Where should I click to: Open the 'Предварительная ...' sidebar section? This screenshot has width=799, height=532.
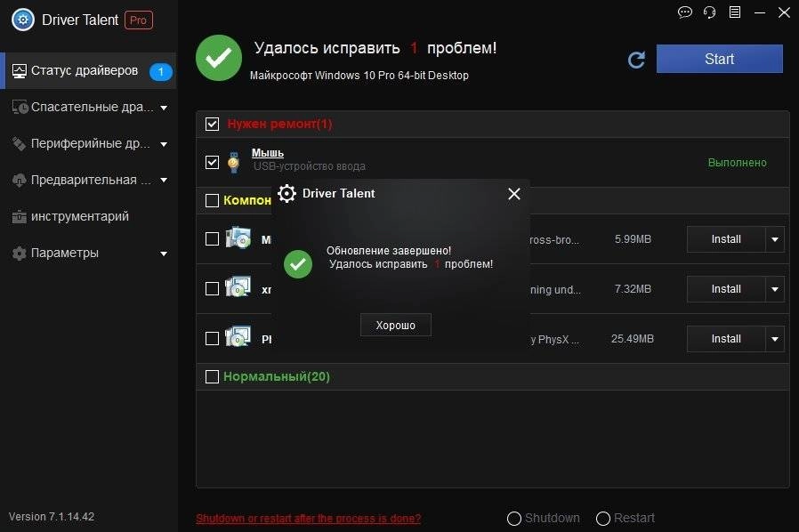pyautogui.click(x=88, y=180)
